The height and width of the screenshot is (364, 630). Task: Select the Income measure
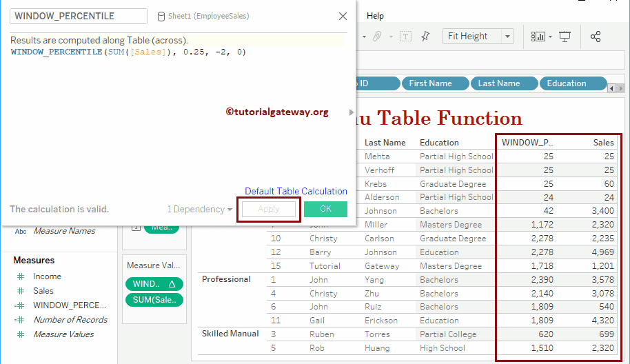47,276
